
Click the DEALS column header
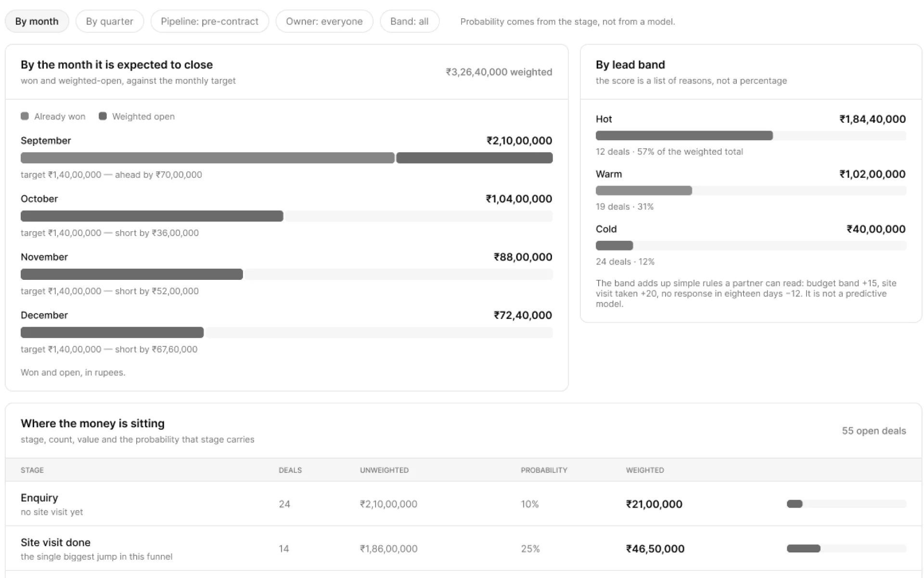(290, 470)
